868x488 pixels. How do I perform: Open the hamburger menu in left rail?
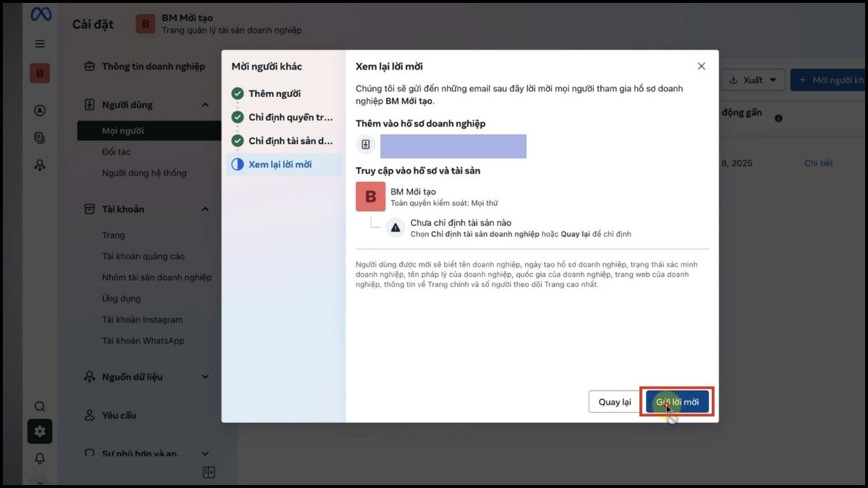point(40,43)
